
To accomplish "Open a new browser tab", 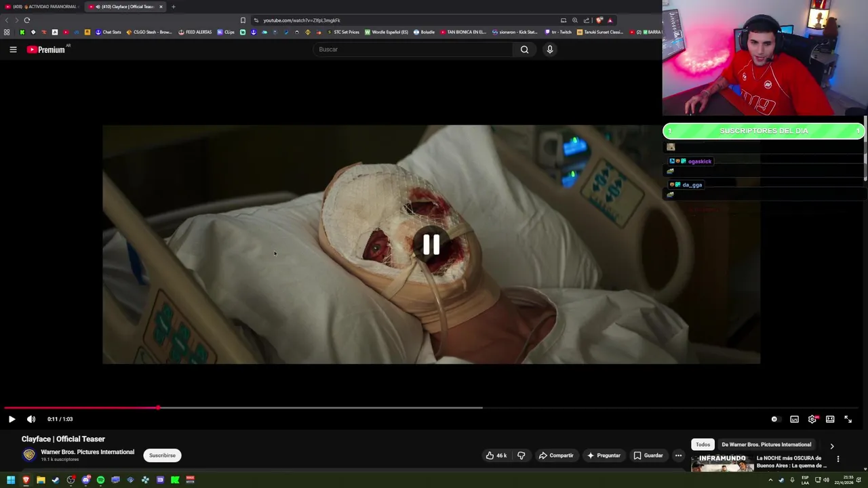I will coord(173,7).
